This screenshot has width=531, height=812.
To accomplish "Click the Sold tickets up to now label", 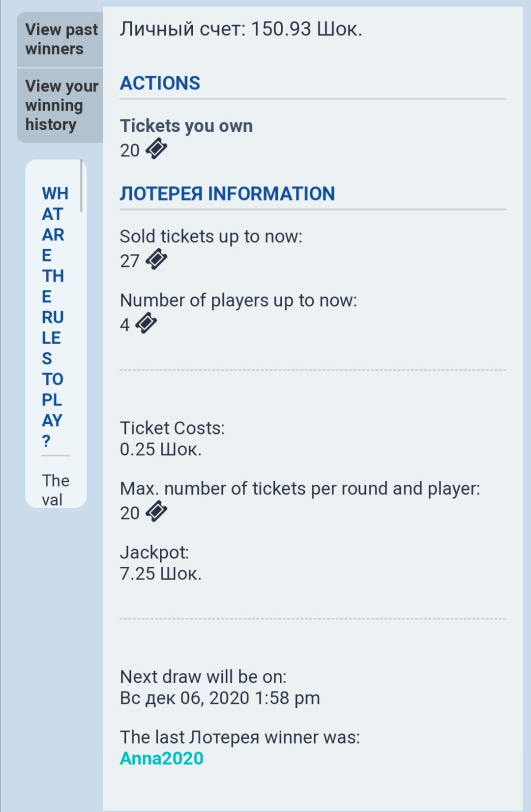I will click(211, 236).
